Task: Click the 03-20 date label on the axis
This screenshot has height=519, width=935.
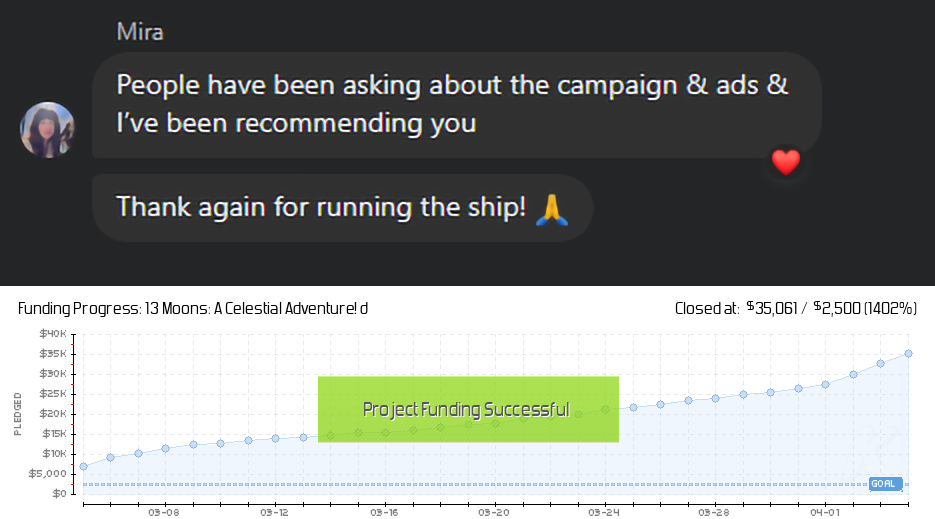Action: [x=494, y=511]
